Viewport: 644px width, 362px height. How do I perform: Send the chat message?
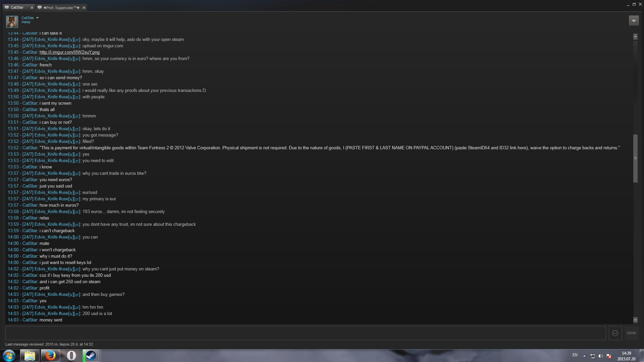pos(631,333)
